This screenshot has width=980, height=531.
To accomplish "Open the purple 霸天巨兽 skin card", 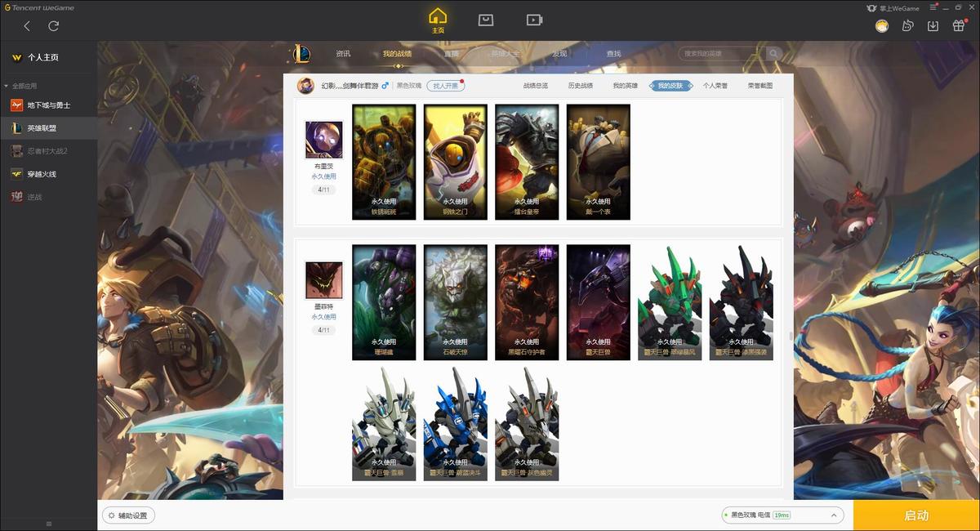I will [x=598, y=302].
